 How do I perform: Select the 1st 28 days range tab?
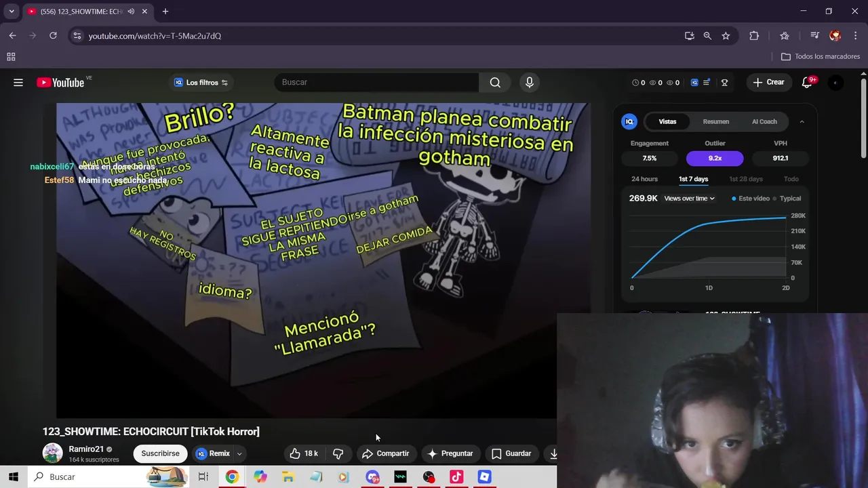click(x=746, y=179)
